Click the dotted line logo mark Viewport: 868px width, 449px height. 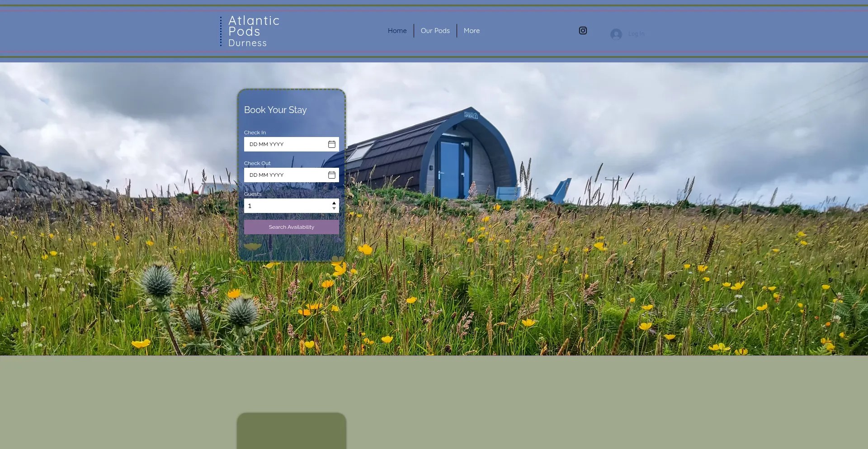pyautogui.click(x=221, y=32)
